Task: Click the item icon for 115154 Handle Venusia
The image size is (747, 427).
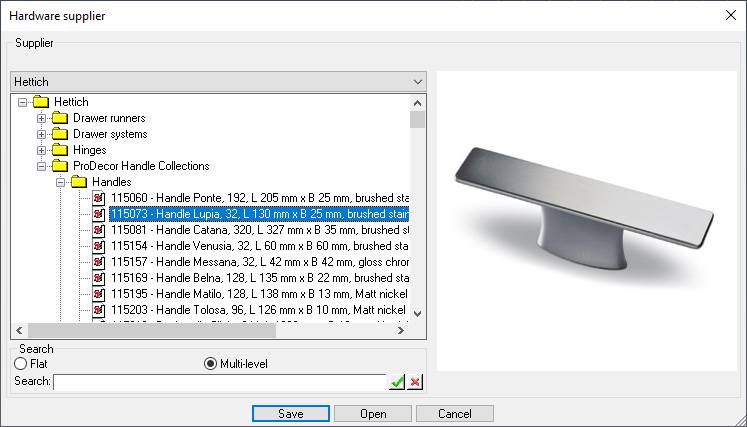Action: (99, 246)
